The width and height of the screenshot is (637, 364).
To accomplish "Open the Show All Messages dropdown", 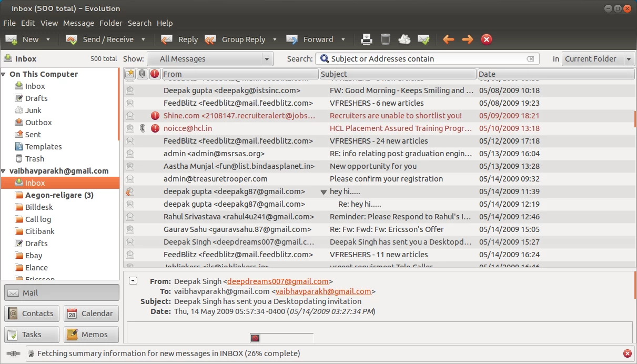I will pos(210,59).
